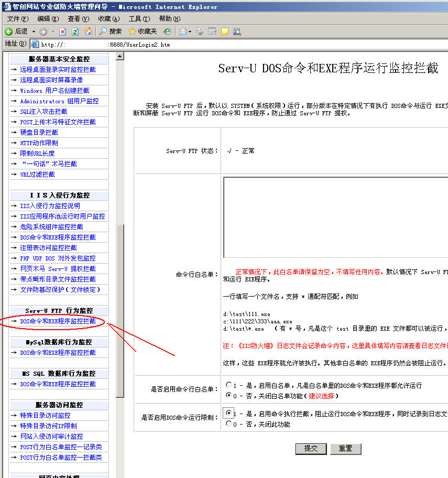Open HTTP动作限制 link
448x478 pixels.
[39, 143]
